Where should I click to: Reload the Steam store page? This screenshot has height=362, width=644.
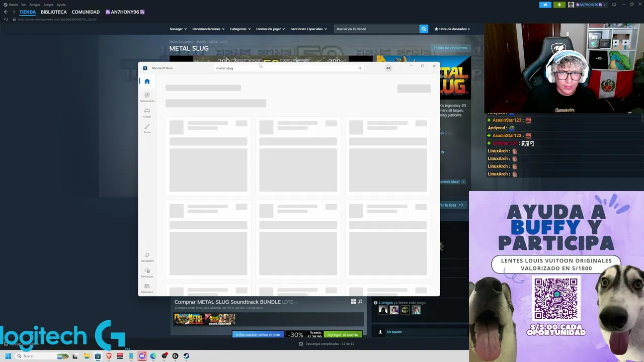[x=6, y=19]
